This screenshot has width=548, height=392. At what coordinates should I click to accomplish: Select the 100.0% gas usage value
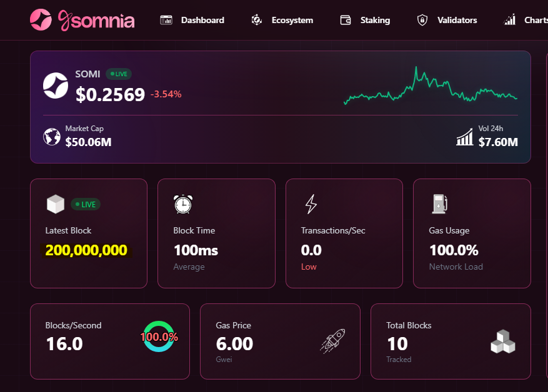pyautogui.click(x=454, y=250)
